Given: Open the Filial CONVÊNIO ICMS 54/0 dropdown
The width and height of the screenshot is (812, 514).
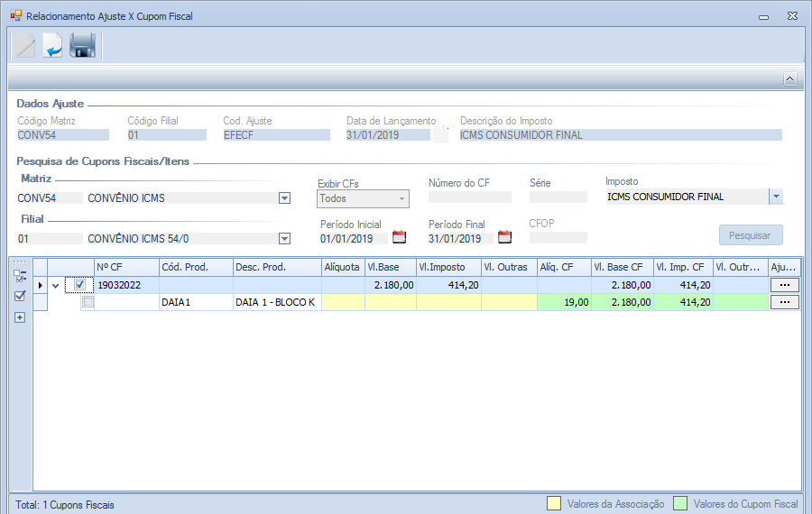Looking at the screenshot, I should pos(284,239).
